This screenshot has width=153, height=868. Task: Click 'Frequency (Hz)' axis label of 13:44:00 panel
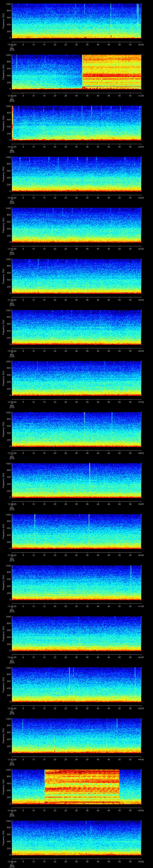3,786
